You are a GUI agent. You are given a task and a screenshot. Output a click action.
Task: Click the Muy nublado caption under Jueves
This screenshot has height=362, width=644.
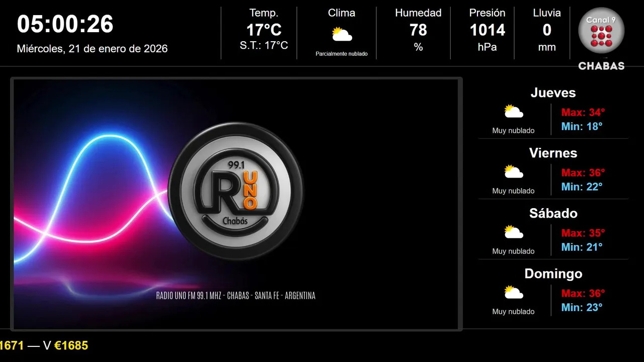(x=513, y=131)
